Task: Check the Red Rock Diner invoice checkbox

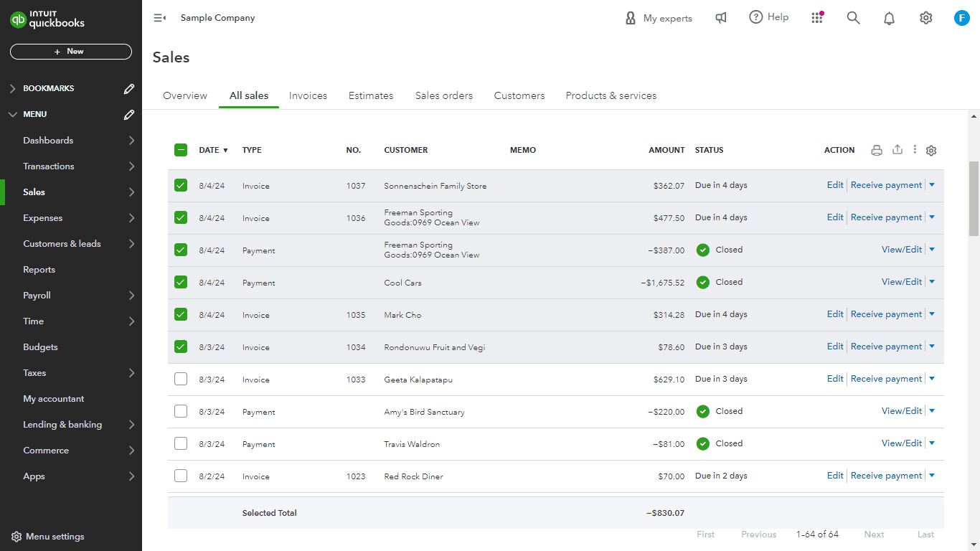Action: pyautogui.click(x=181, y=476)
